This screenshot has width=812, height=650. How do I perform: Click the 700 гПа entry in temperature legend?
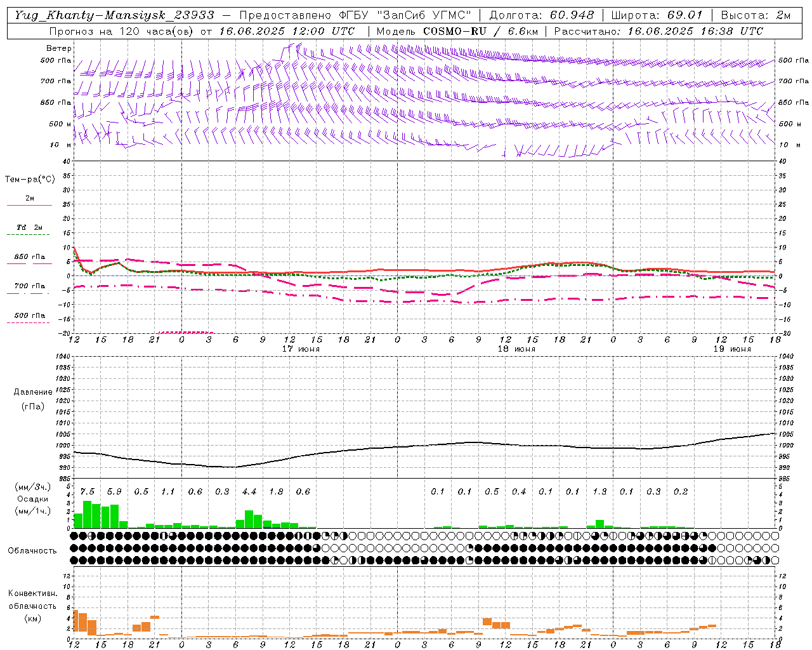pos(30,286)
